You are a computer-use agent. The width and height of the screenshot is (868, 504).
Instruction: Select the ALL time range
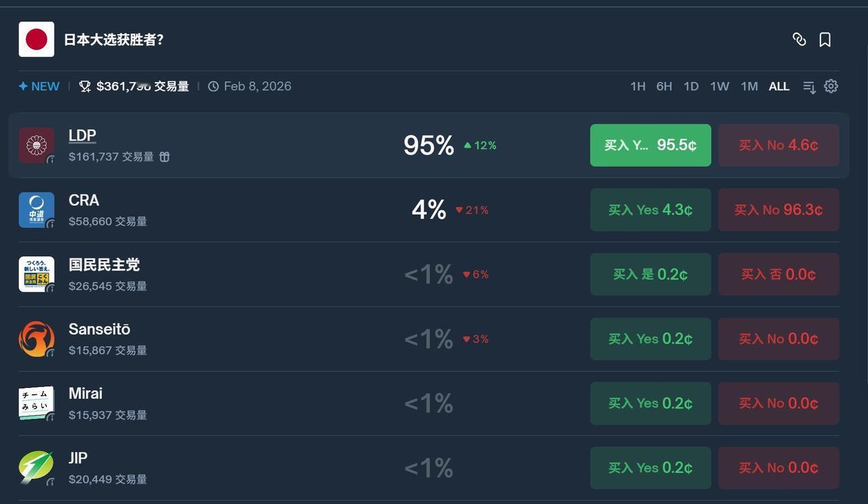tap(778, 86)
